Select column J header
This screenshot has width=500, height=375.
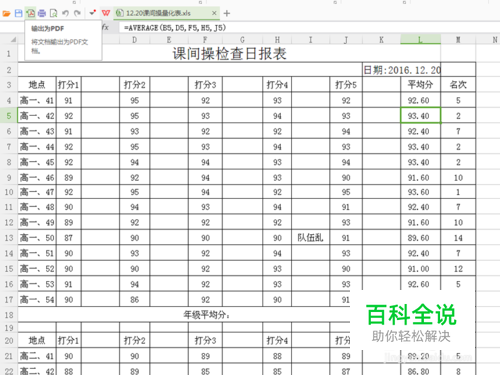pyautogui.click(x=346, y=40)
